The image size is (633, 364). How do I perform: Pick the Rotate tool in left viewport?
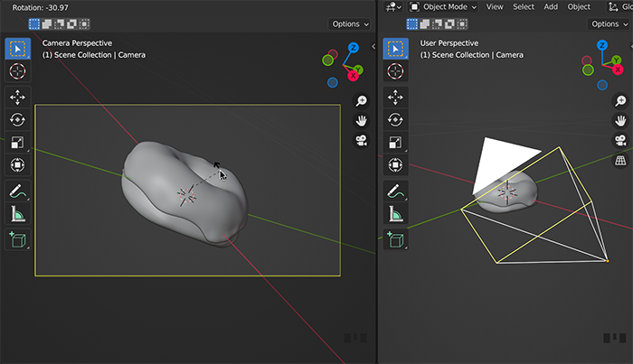pyautogui.click(x=17, y=120)
